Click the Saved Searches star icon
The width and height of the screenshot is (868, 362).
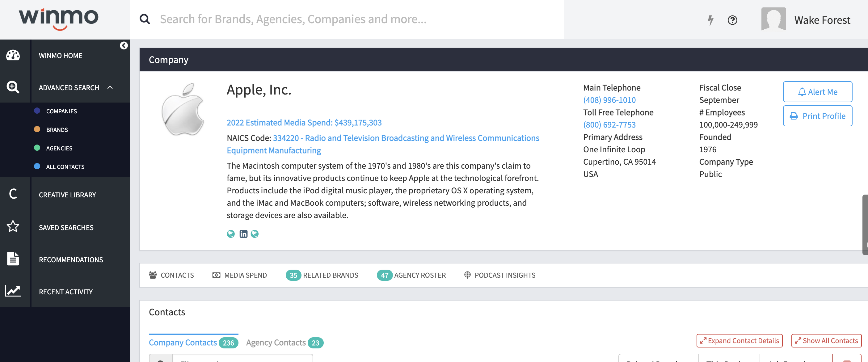coord(13,226)
